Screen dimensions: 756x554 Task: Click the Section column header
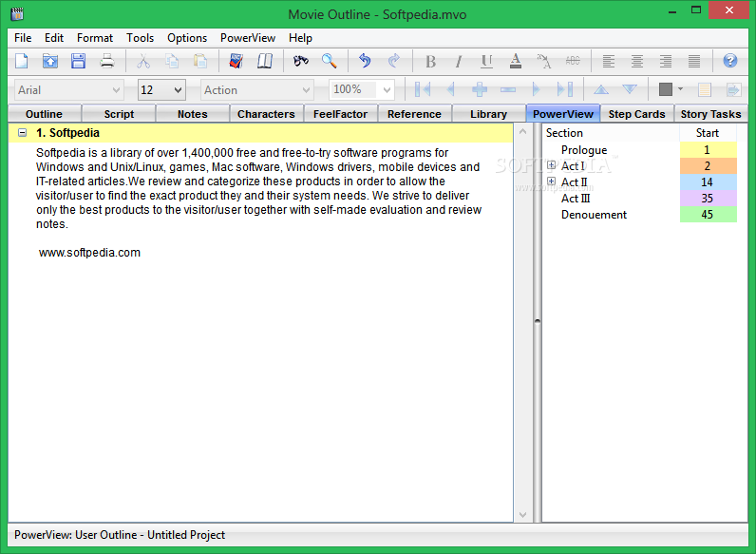[x=612, y=133]
